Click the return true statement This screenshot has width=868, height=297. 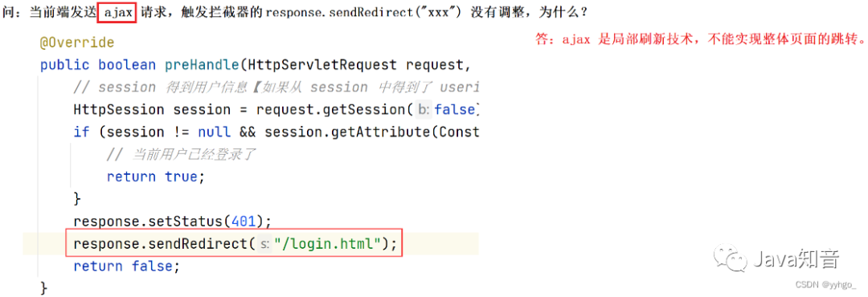152,177
